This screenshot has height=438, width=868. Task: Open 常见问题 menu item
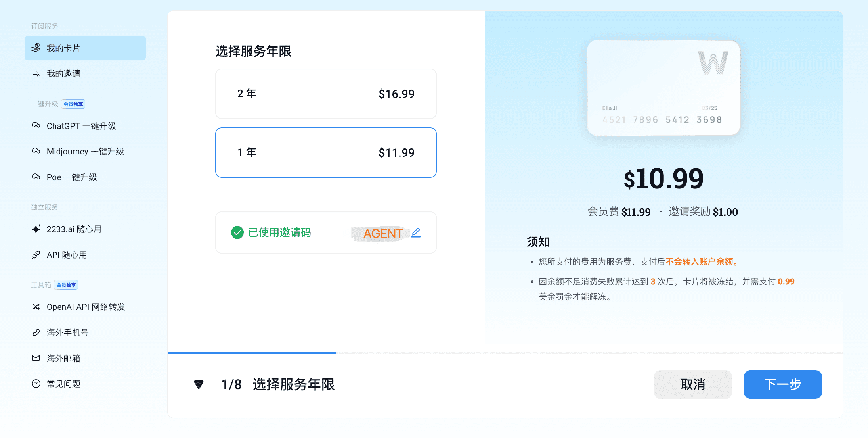point(85,384)
